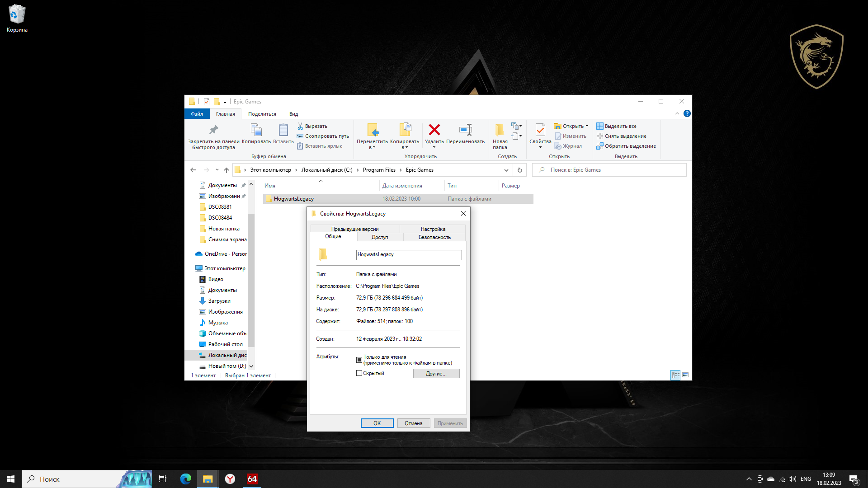This screenshot has height=488, width=868.
Task: Switch to Поделиться ribbon tab
Action: click(262, 114)
